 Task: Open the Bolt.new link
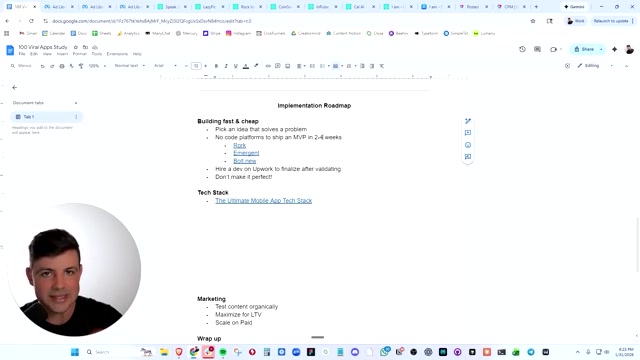[x=244, y=161]
